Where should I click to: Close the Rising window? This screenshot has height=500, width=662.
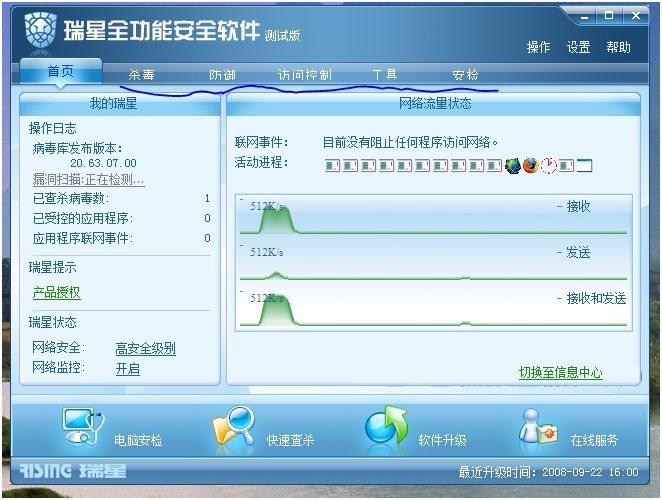(x=635, y=16)
